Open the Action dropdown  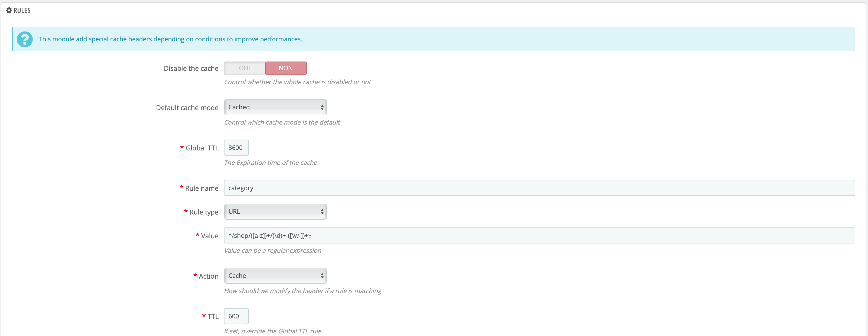click(x=275, y=276)
